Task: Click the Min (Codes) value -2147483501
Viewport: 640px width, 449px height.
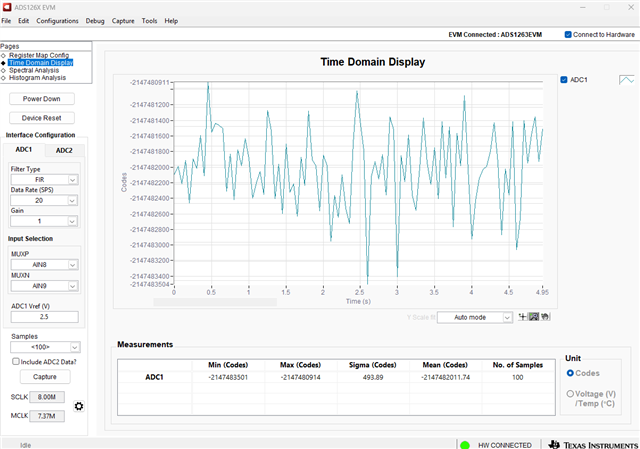Action: (228, 377)
